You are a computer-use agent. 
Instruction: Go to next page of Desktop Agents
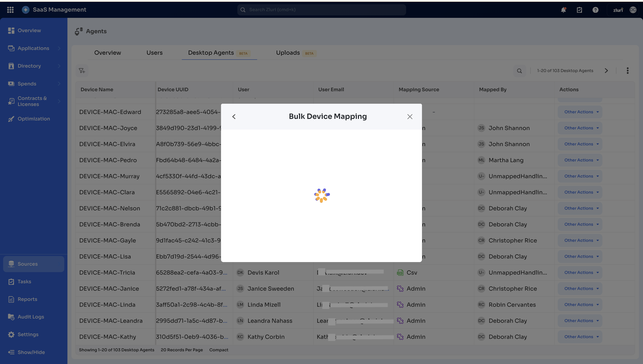pos(606,70)
